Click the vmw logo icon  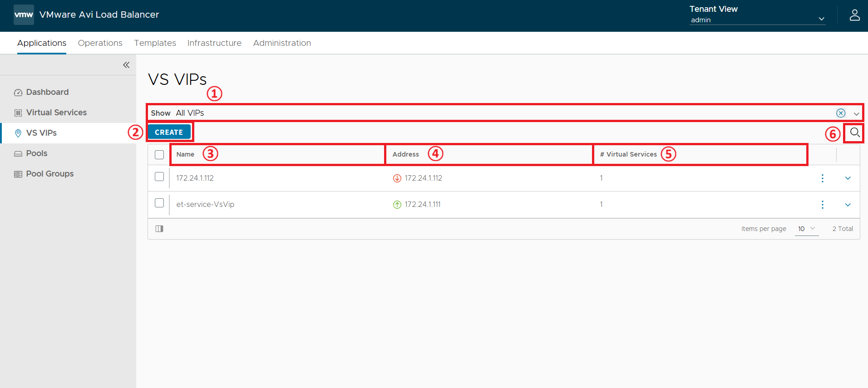pyautogui.click(x=24, y=15)
